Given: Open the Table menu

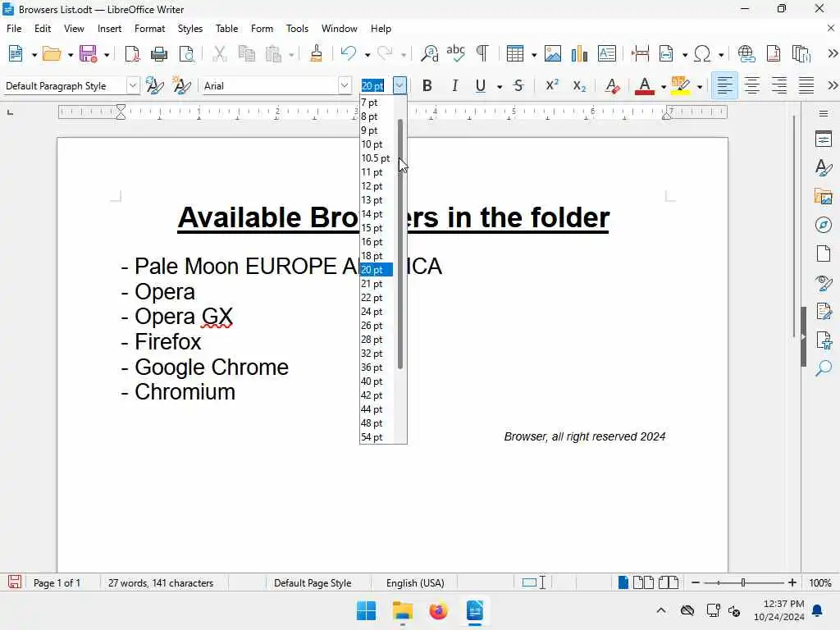Looking at the screenshot, I should [x=226, y=29].
